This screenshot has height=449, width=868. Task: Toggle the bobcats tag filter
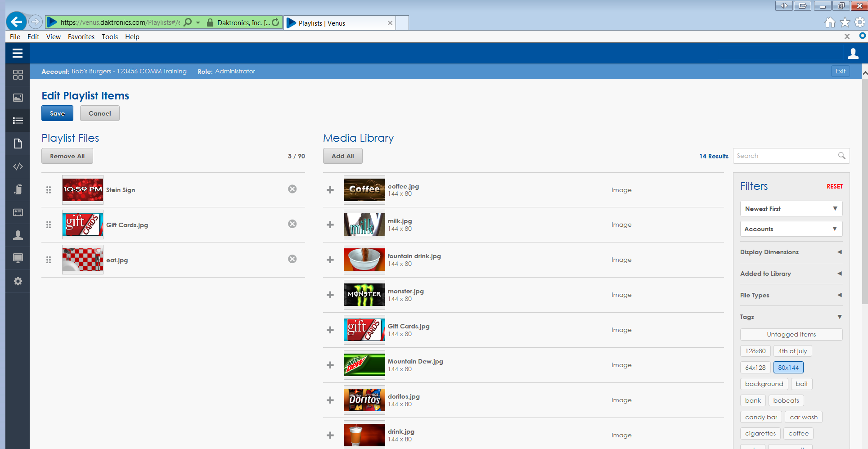pyautogui.click(x=786, y=400)
